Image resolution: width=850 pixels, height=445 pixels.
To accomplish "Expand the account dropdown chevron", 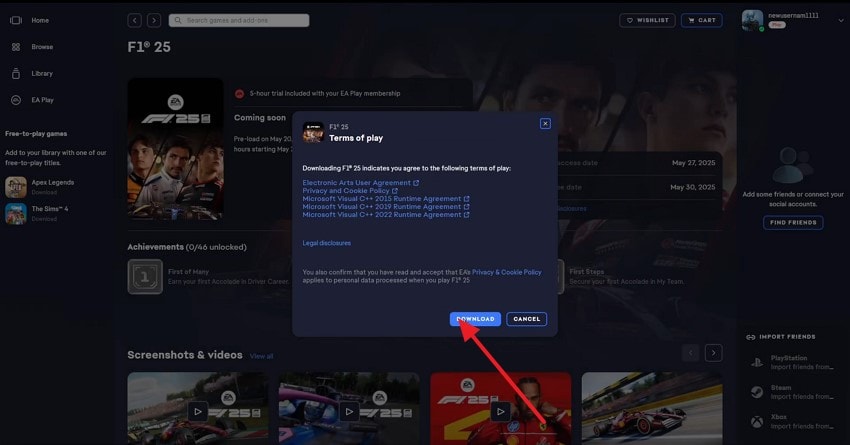I will tap(841, 21).
